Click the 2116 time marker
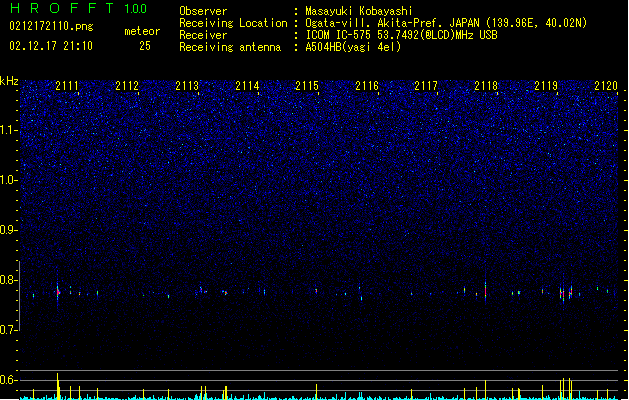 tap(367, 86)
